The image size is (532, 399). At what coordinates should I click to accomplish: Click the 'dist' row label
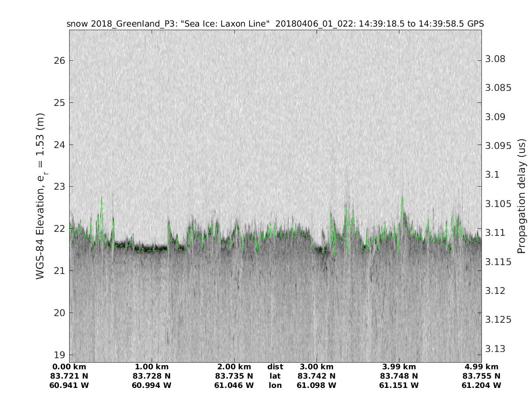(x=275, y=367)
